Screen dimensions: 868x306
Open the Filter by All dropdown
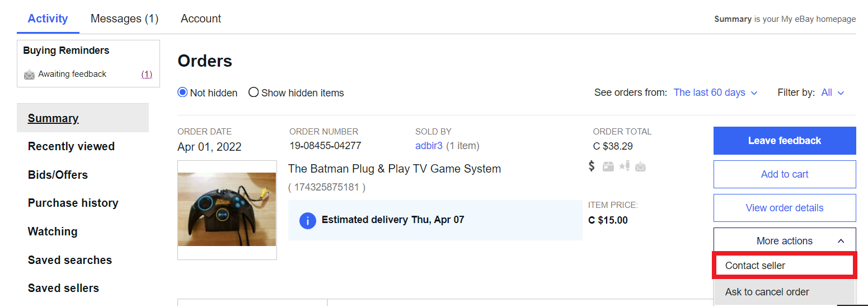tap(832, 92)
